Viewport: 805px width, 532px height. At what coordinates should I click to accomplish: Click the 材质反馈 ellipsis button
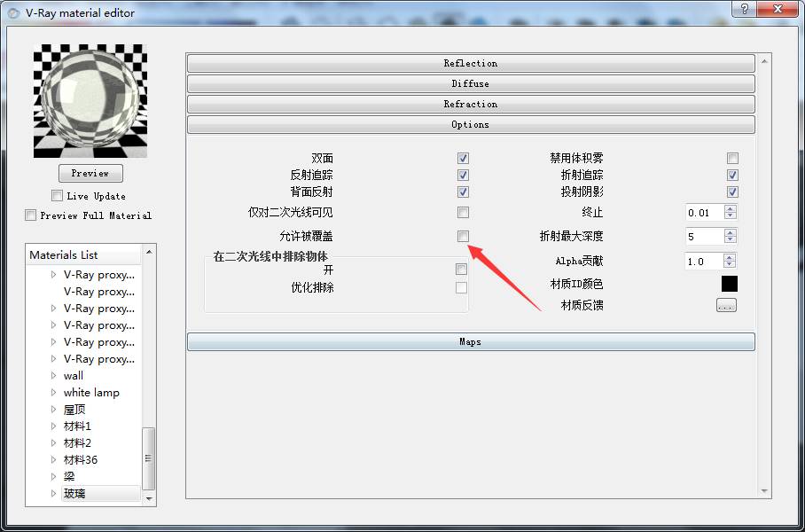726,306
